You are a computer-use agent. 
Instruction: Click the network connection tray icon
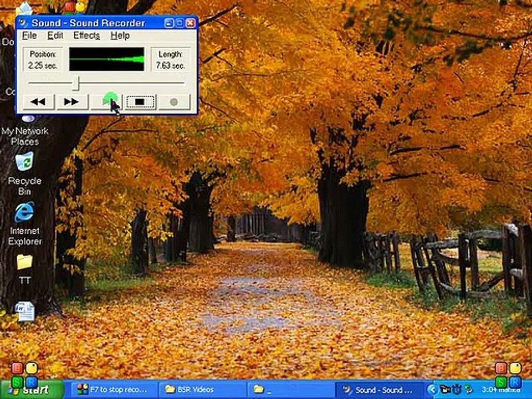(x=469, y=389)
